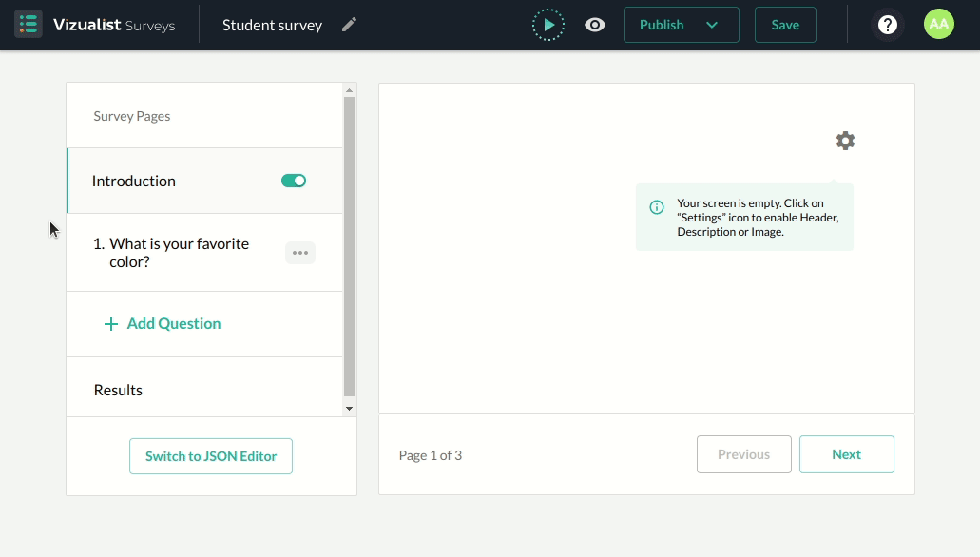Viewport: 980px width, 557px height.
Task: Go to the Next page
Action: [x=846, y=454]
